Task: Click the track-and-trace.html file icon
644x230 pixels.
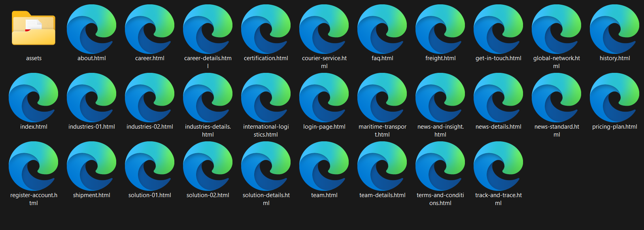Action: tap(499, 166)
